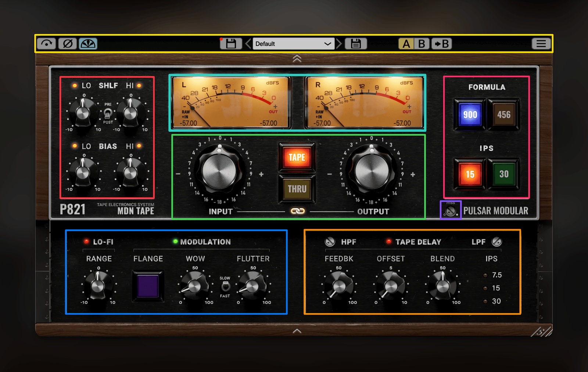Click the resize handle in corner
This screenshot has height=372, width=588.
click(542, 331)
